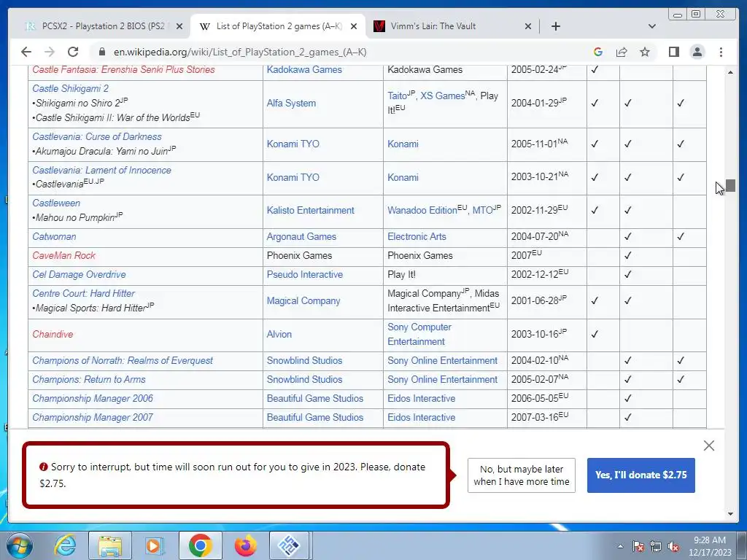The height and width of the screenshot is (560, 747).
Task: Open Champions: Return to Arms link
Action: [89, 379]
